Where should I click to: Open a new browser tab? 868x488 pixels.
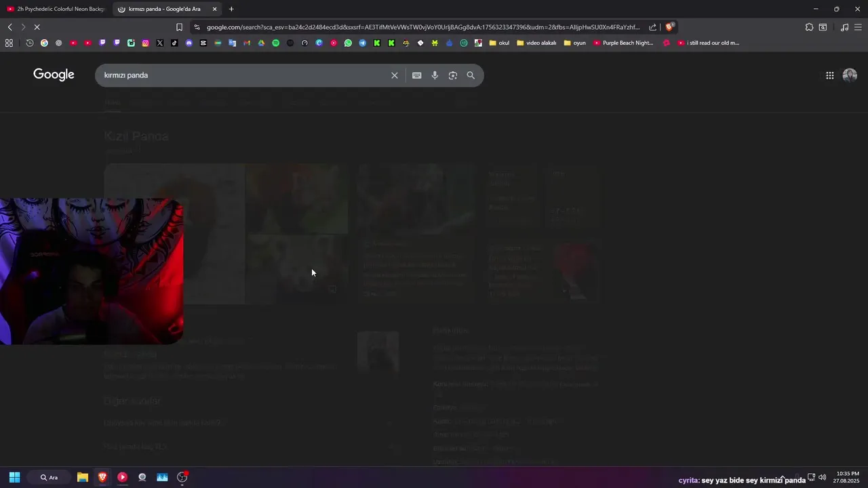coord(231,9)
